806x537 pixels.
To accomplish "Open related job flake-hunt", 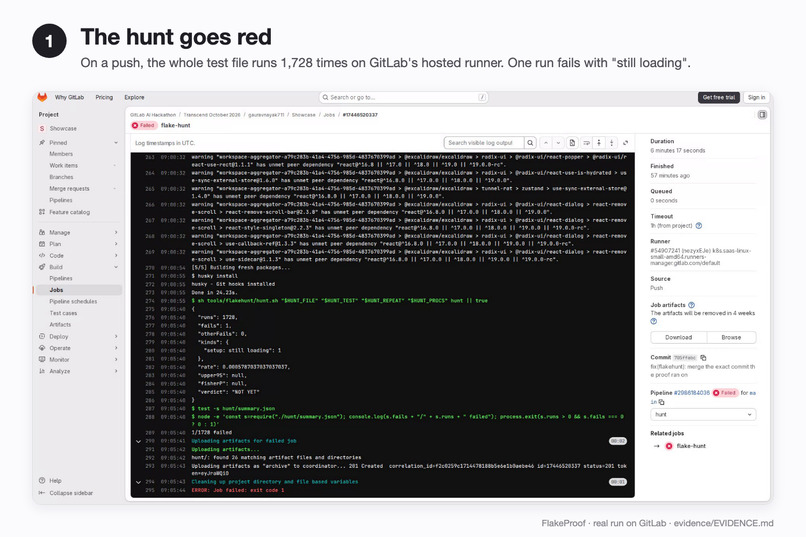I will 691,446.
